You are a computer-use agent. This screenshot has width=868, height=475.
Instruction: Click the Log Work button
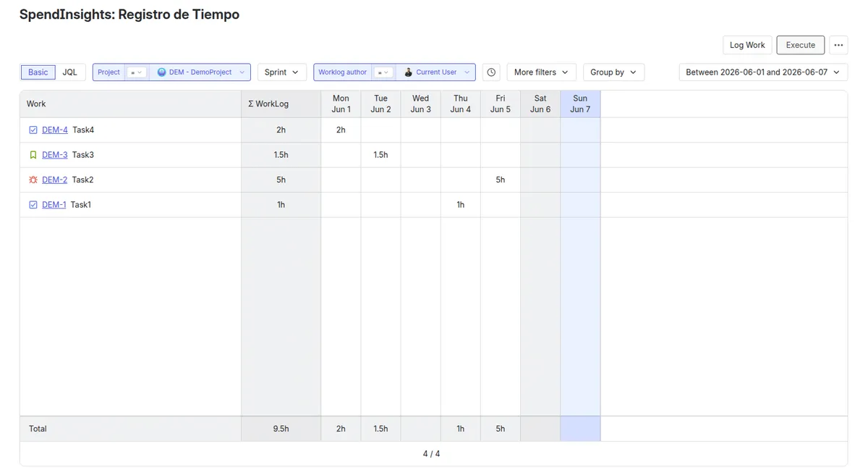(x=747, y=45)
